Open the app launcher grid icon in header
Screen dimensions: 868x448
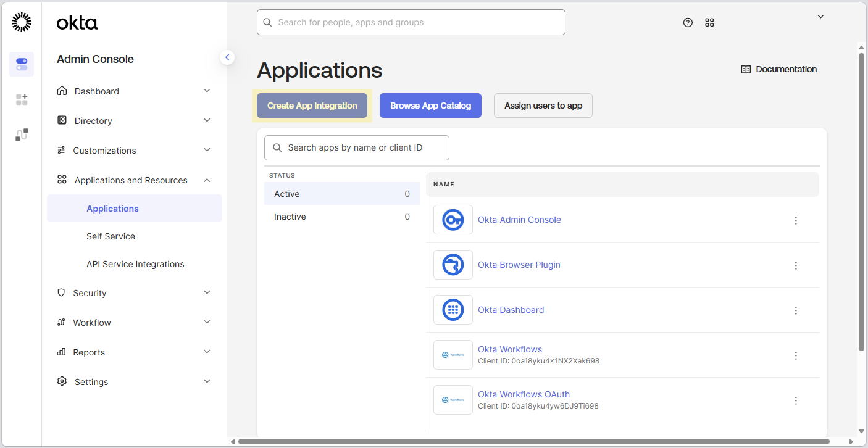pyautogui.click(x=709, y=22)
